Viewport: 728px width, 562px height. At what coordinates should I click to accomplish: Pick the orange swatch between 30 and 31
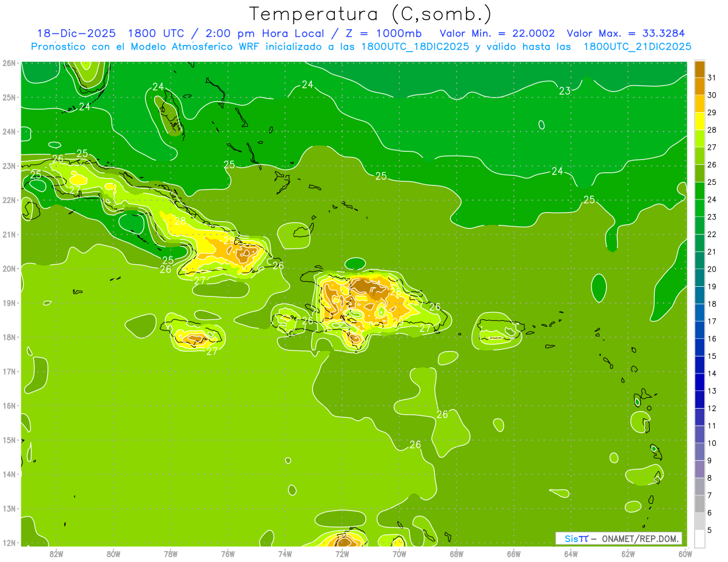[699, 86]
